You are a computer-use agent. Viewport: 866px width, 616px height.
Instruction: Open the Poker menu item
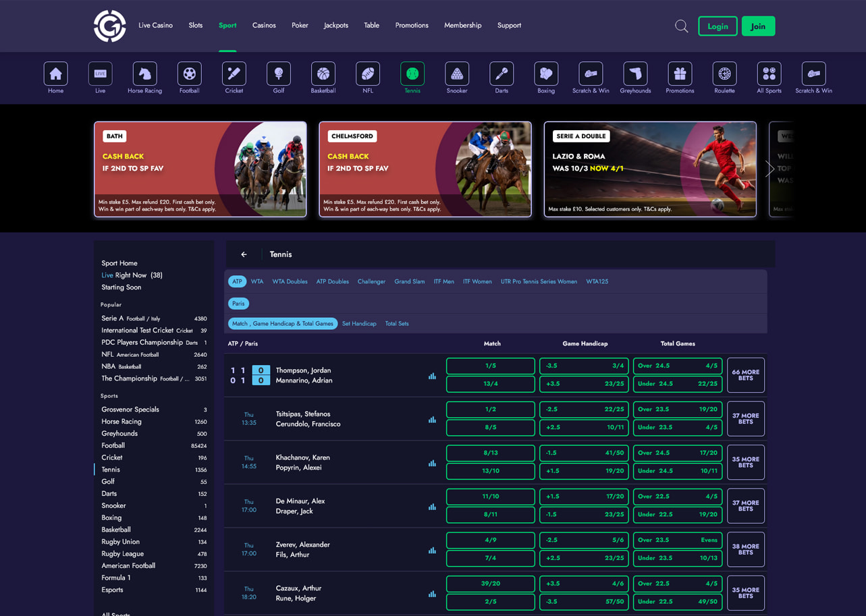300,25
